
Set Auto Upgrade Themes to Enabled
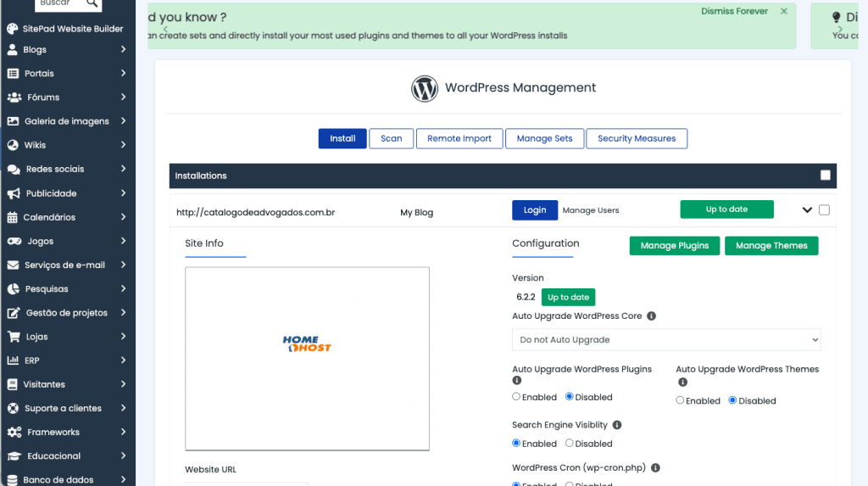(680, 400)
